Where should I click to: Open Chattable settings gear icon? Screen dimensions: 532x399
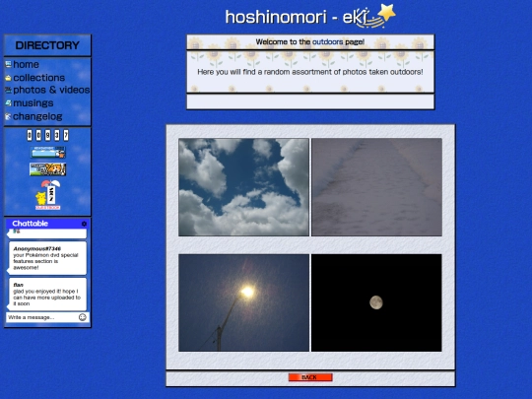(84, 224)
